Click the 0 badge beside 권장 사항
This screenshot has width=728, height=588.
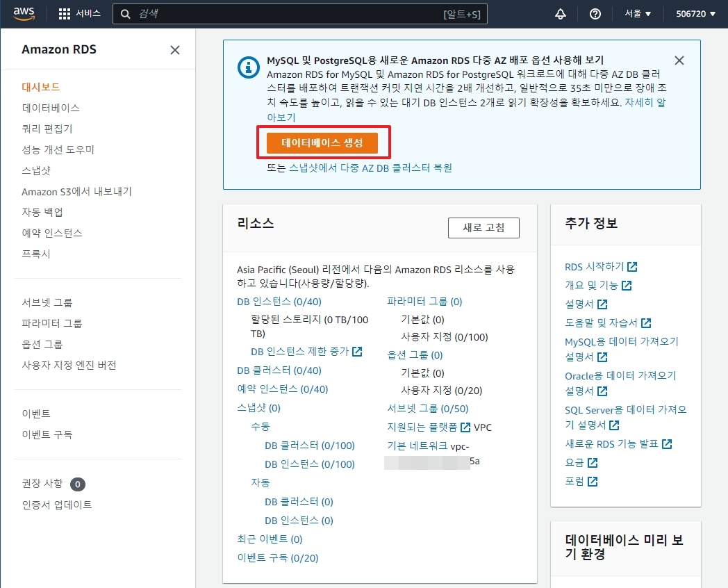[x=78, y=484]
